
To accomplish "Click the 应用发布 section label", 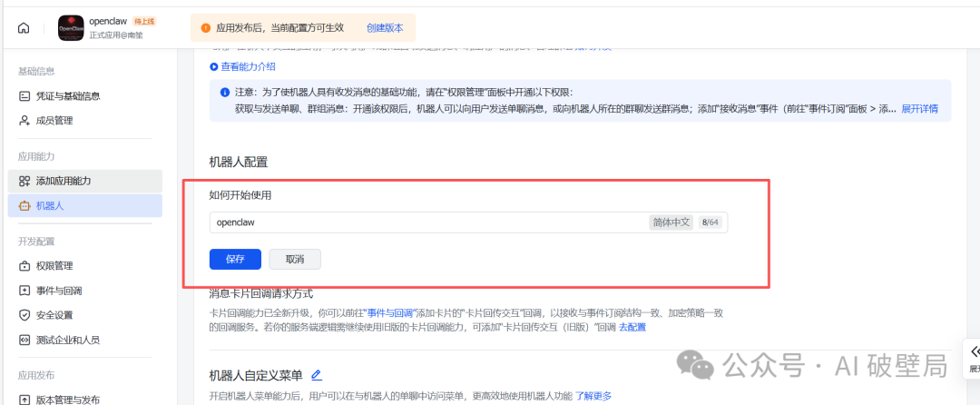I will pyautogui.click(x=36, y=376).
